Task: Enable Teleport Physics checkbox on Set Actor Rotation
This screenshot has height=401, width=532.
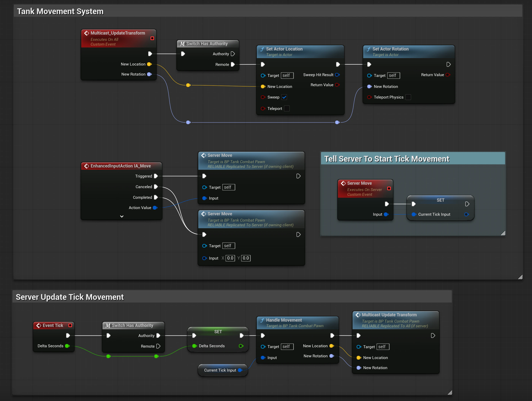Action: [408, 97]
